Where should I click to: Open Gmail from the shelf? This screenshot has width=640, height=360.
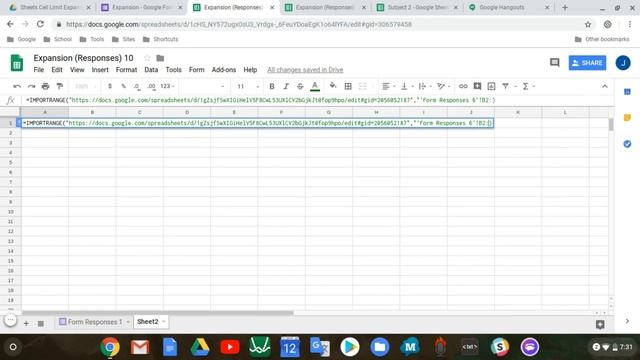(140, 347)
